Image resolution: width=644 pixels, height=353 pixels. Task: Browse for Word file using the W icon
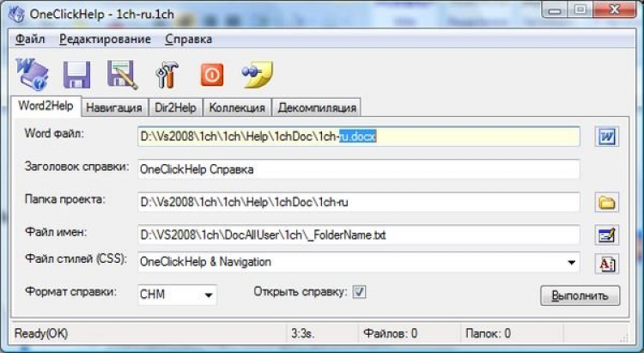606,137
